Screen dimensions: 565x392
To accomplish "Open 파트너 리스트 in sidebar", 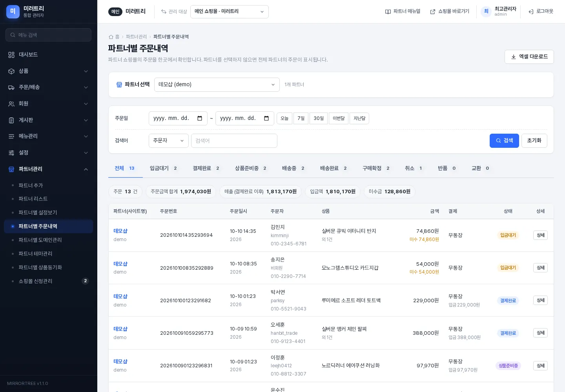I will pyautogui.click(x=33, y=199).
